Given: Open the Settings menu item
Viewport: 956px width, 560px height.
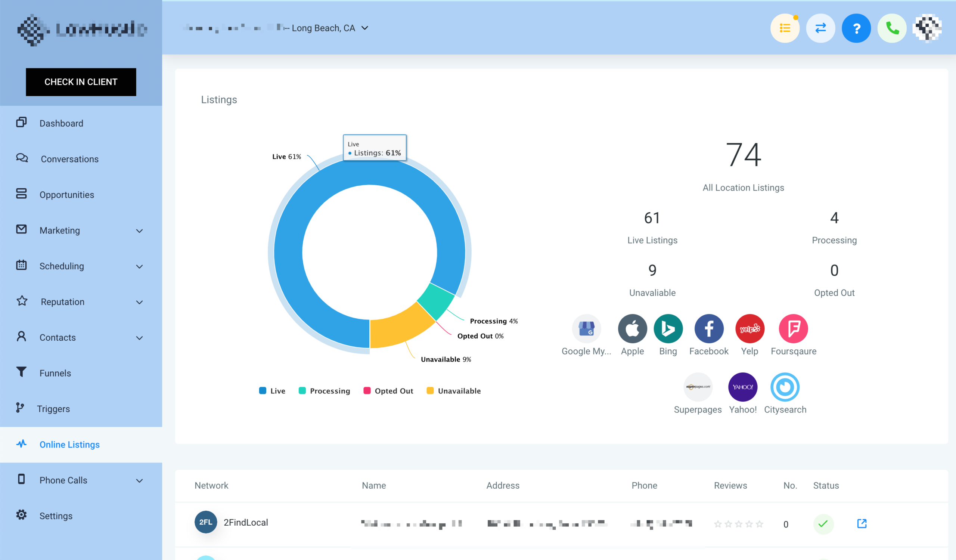Looking at the screenshot, I should (56, 516).
